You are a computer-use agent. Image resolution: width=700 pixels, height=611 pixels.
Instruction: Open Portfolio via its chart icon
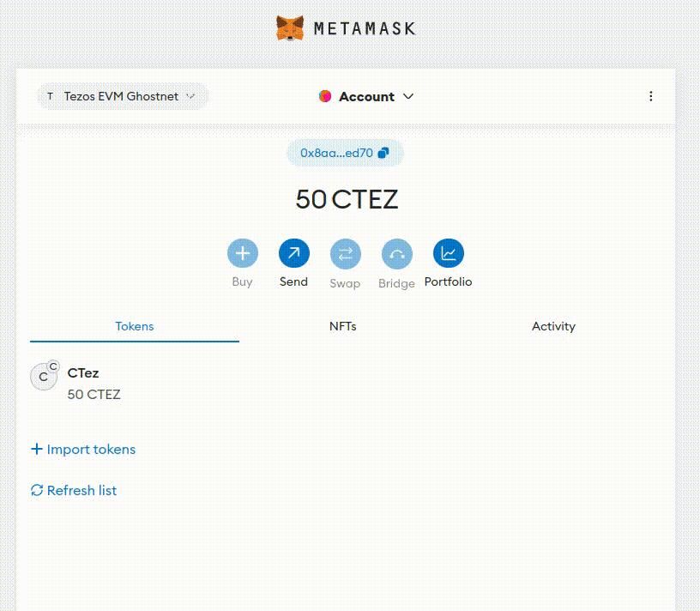click(448, 253)
